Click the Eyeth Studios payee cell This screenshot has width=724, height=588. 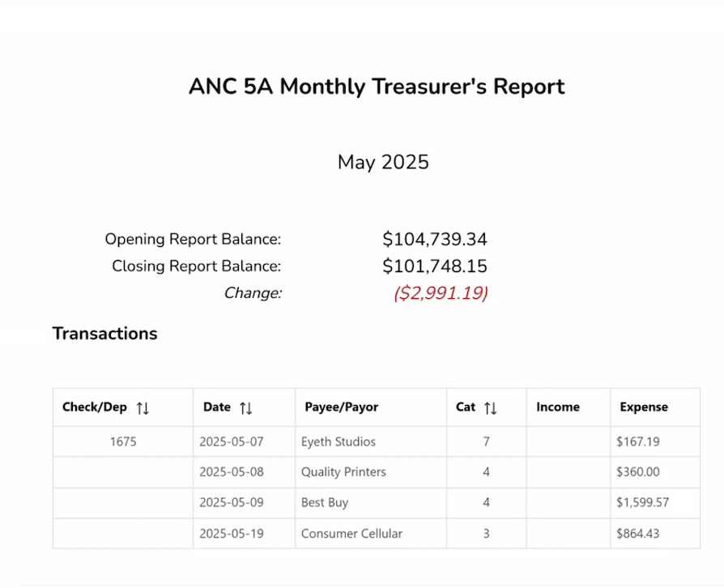(339, 442)
